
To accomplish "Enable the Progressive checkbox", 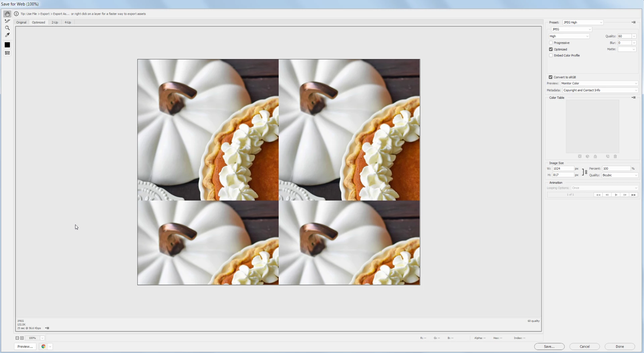I will point(551,43).
